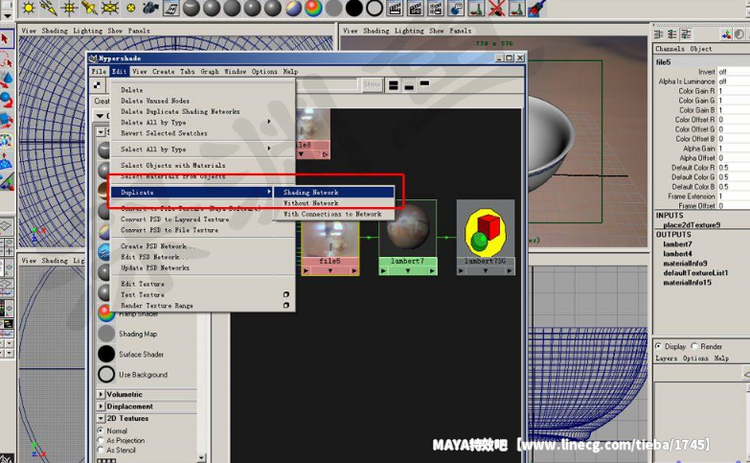750x463 pixels.
Task: Click lambert7 node output connection arrow
Action: [x=432, y=271]
